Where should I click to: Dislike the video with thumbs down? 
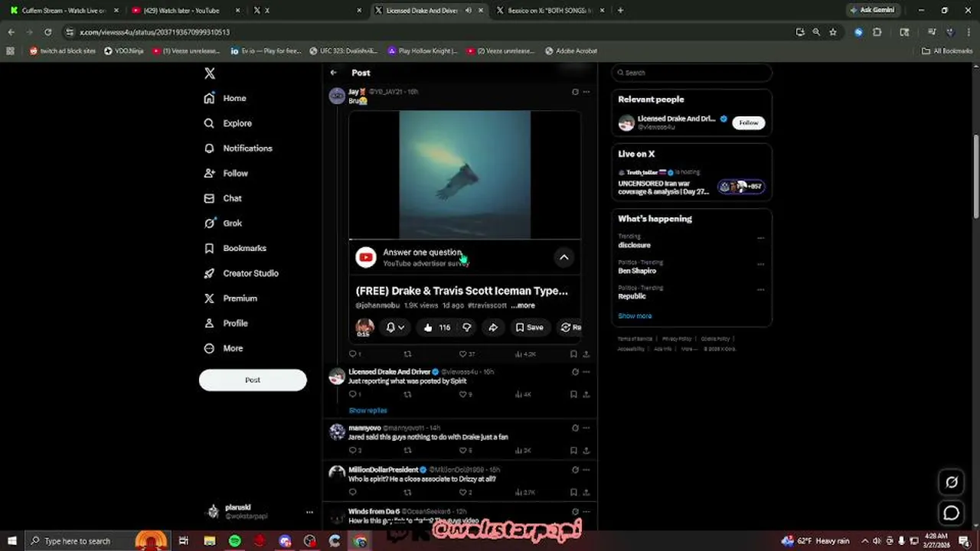466,328
